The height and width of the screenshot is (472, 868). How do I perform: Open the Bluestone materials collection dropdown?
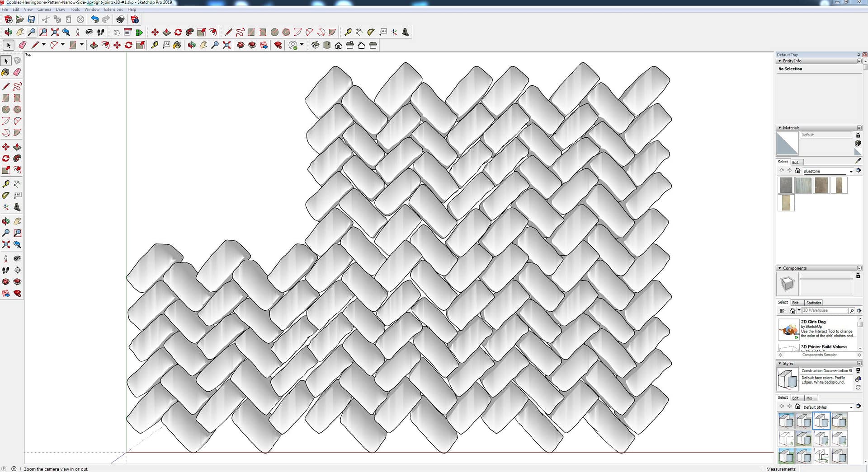tap(851, 171)
